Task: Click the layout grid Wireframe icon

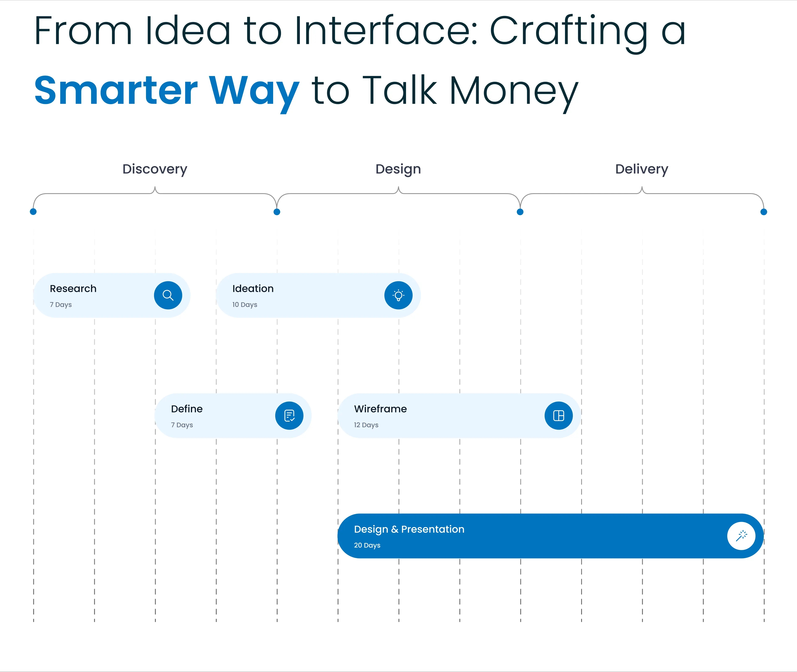Action: coord(558,416)
